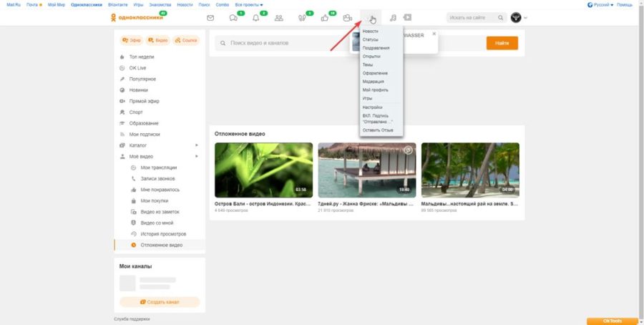Open discussions chat bubble icon

pyautogui.click(x=233, y=18)
